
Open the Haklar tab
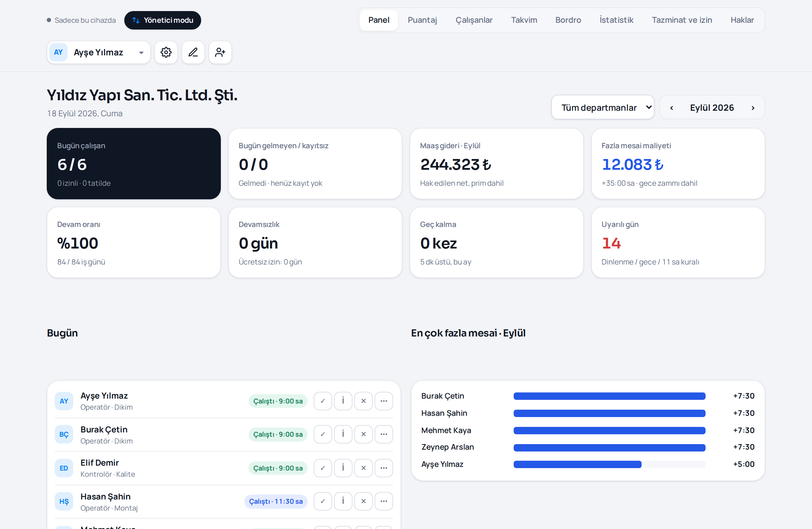742,20
